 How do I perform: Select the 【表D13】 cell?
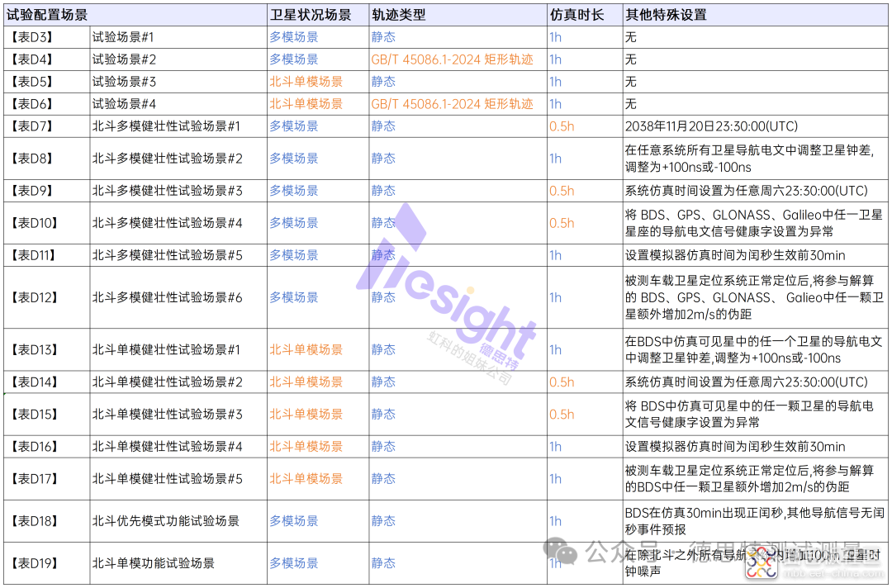(46, 349)
